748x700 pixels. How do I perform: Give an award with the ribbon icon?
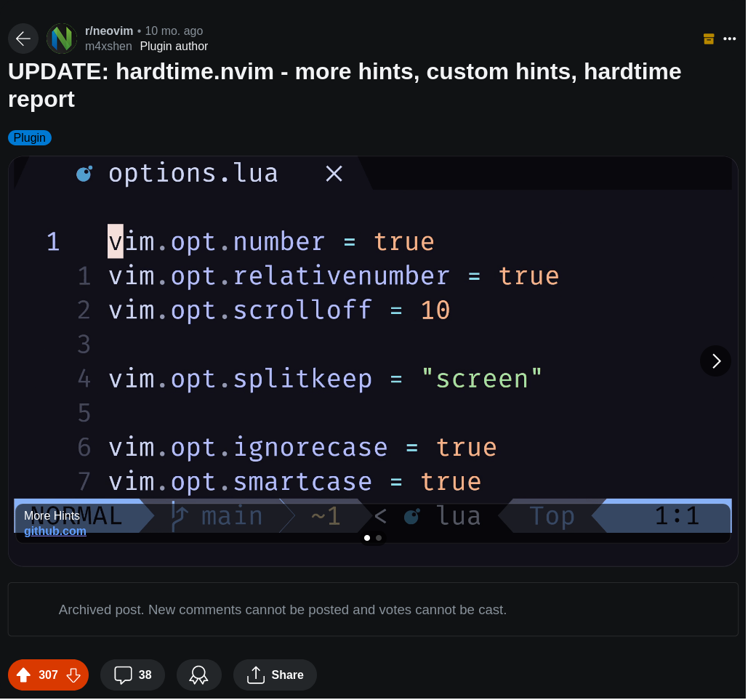click(199, 676)
